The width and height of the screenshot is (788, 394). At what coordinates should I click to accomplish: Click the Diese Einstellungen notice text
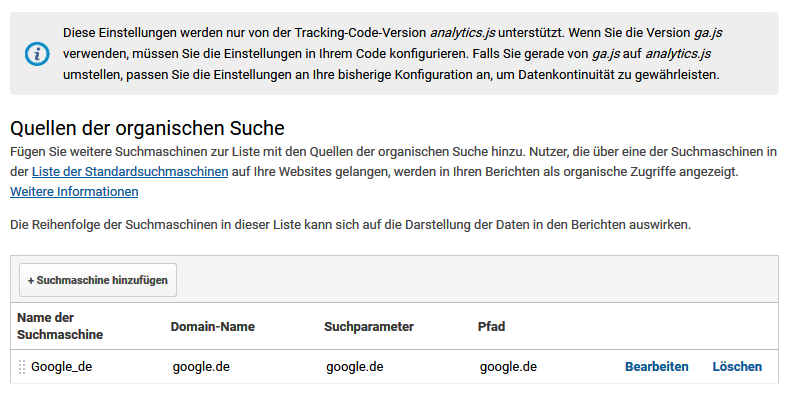[392, 54]
